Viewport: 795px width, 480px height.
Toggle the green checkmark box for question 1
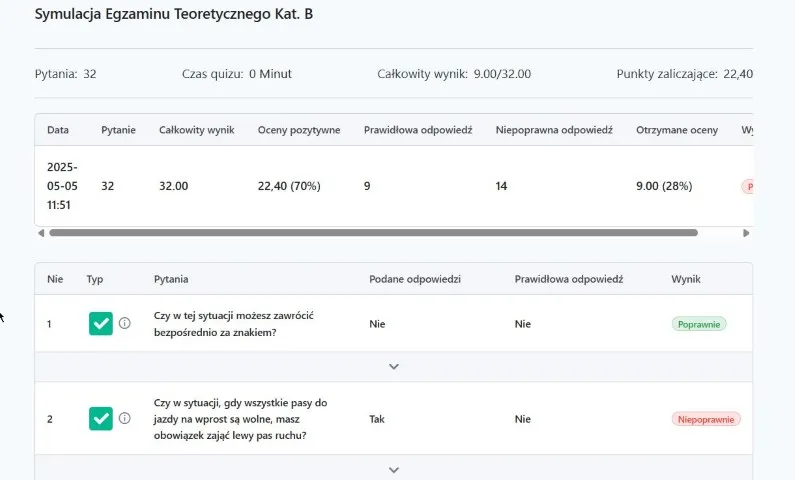click(x=101, y=323)
